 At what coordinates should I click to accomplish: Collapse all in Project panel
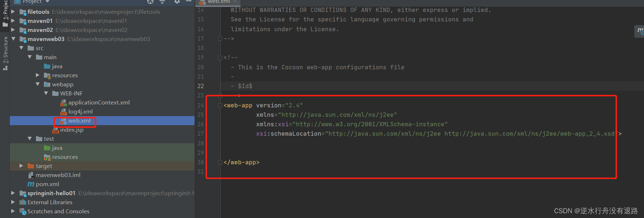click(162, 2)
